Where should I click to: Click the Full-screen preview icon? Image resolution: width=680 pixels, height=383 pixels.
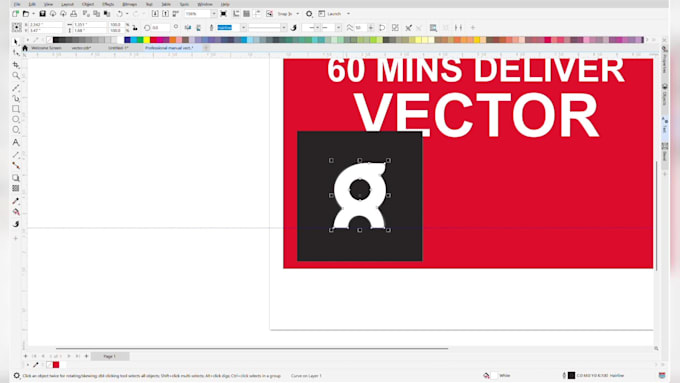[223, 14]
